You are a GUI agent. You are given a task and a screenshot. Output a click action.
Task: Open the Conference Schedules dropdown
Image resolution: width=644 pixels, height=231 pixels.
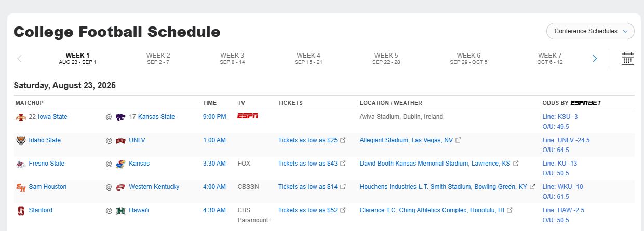(x=591, y=31)
